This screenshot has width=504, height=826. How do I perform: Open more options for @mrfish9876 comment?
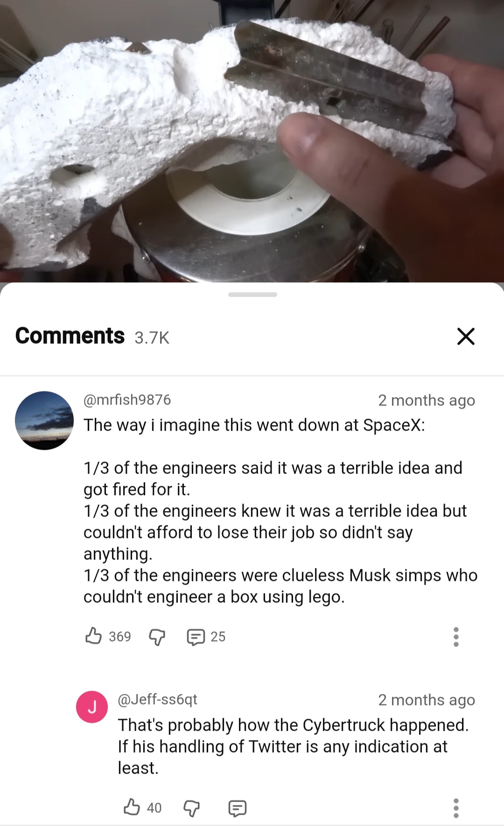click(x=456, y=637)
